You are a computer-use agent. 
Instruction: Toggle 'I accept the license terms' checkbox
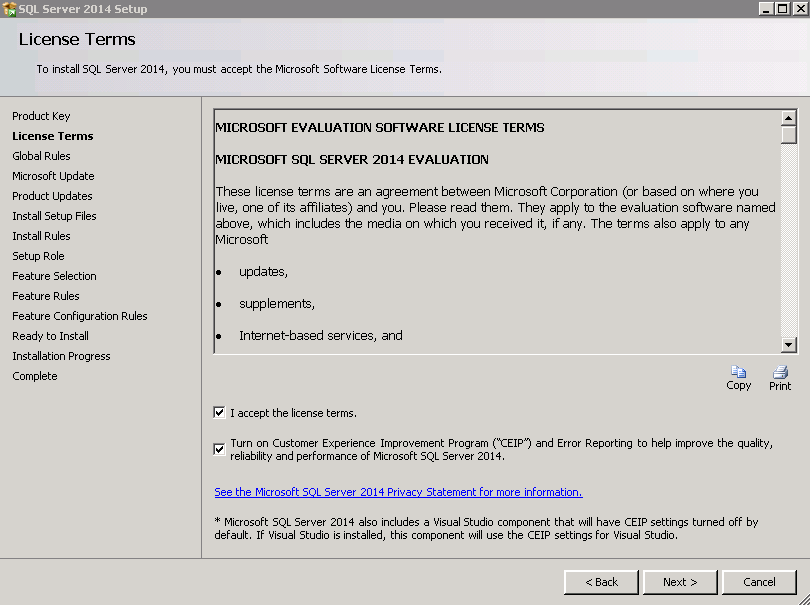tap(219, 412)
